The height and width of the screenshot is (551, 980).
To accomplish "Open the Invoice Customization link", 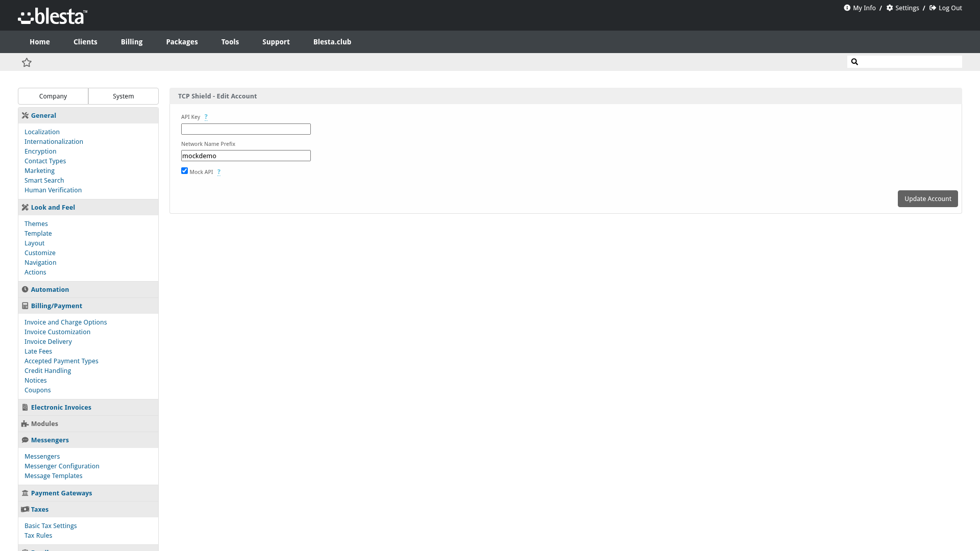I will [57, 332].
